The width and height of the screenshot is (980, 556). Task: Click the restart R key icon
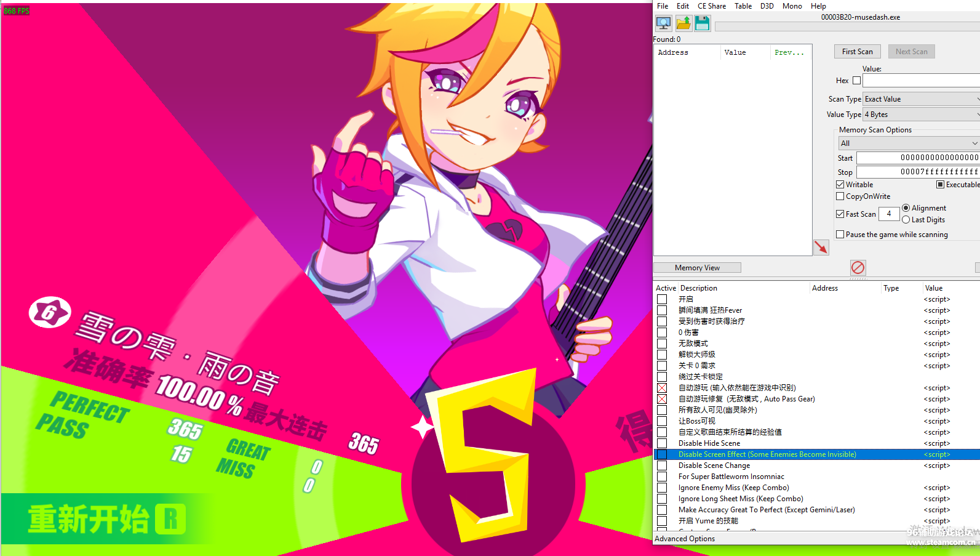pyautogui.click(x=170, y=518)
